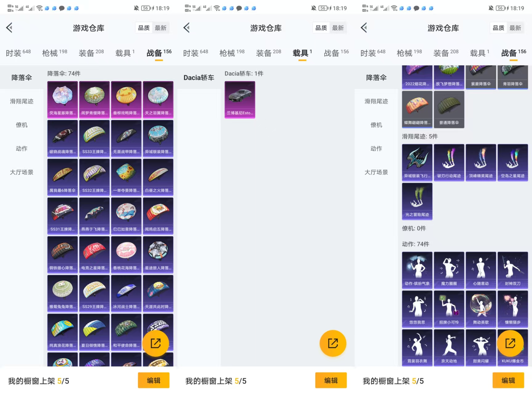The height and width of the screenshot is (394, 532).
Task: View the 闻鸡启五 parachute
Action: 158,216
